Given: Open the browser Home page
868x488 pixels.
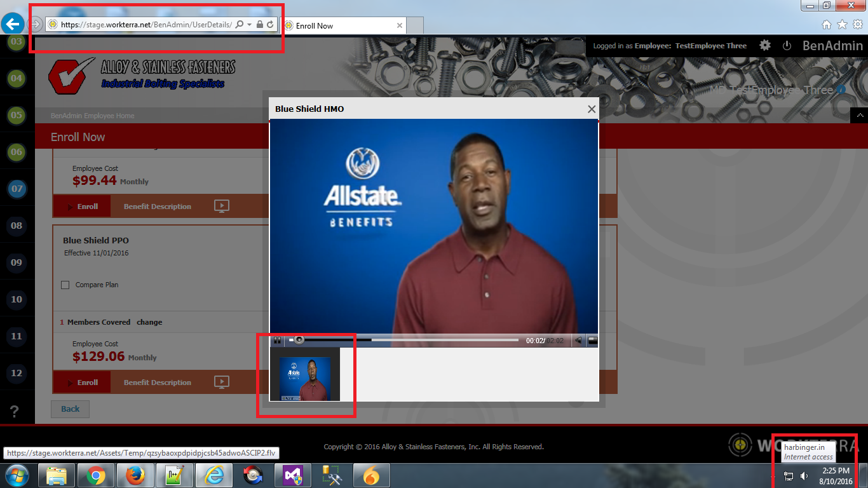Looking at the screenshot, I should (827, 25).
